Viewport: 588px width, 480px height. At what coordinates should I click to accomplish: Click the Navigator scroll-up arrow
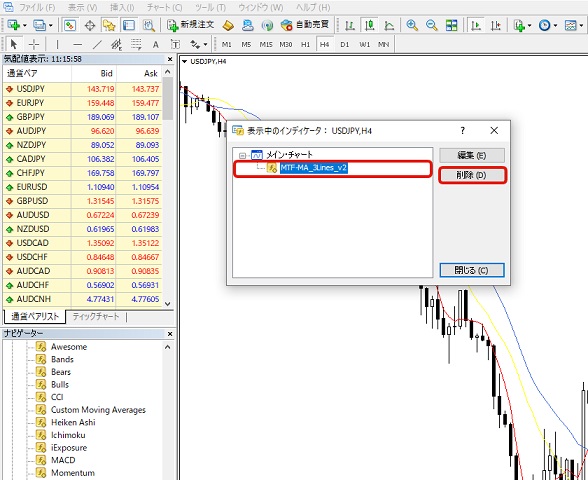pyautogui.click(x=168, y=347)
